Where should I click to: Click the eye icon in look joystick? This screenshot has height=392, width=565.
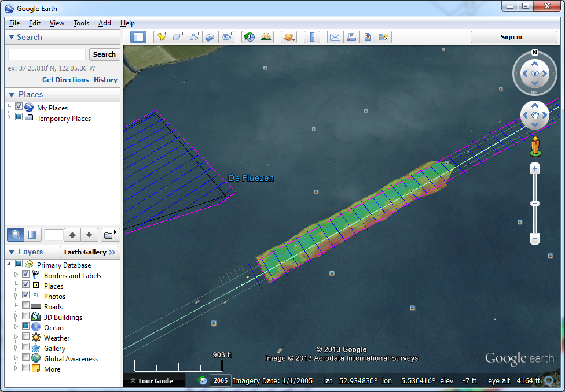[x=535, y=73]
